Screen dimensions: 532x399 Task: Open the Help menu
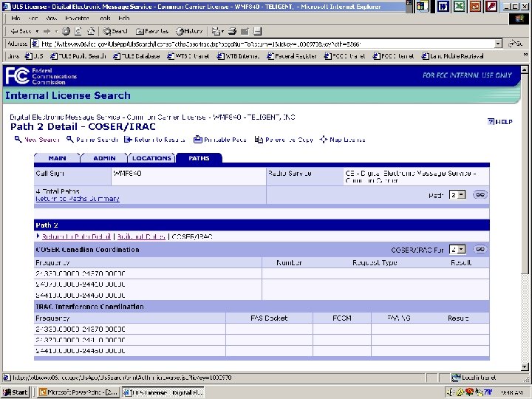pyautogui.click(x=124, y=18)
